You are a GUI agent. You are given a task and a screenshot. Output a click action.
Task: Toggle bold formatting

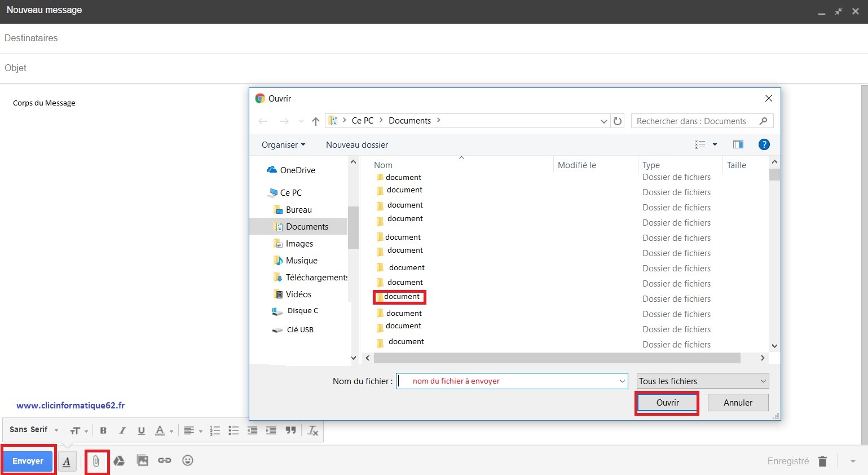[103, 430]
